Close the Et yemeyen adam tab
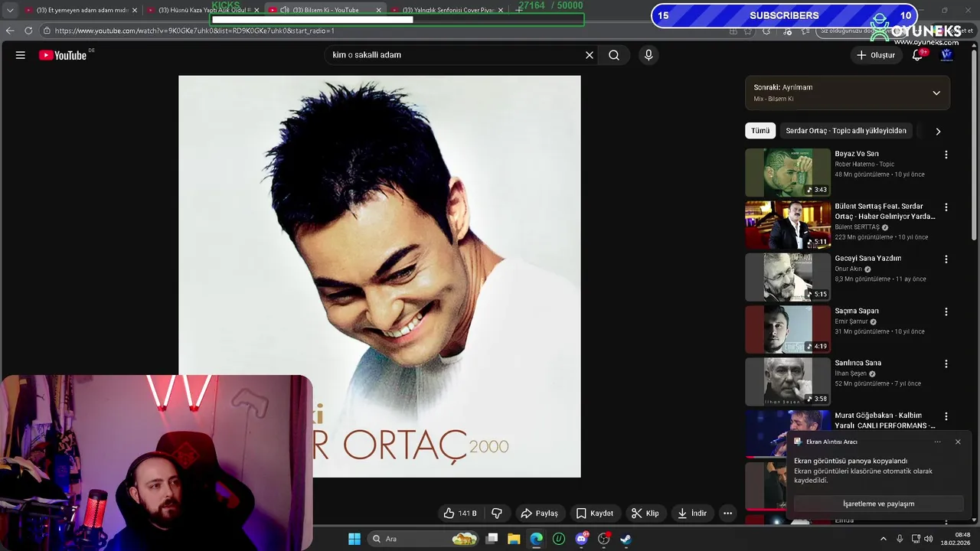Image resolution: width=980 pixels, height=551 pixels. [x=135, y=10]
